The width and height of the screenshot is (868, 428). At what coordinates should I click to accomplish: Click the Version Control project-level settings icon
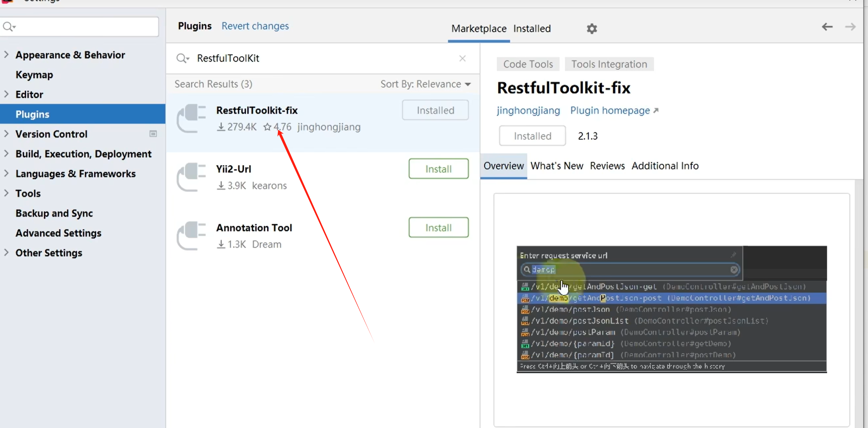pyautogui.click(x=153, y=134)
